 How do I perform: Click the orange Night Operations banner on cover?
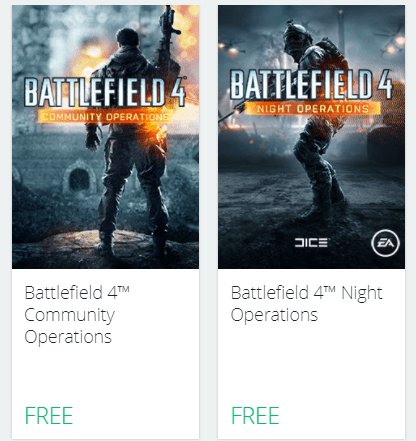[x=313, y=108]
